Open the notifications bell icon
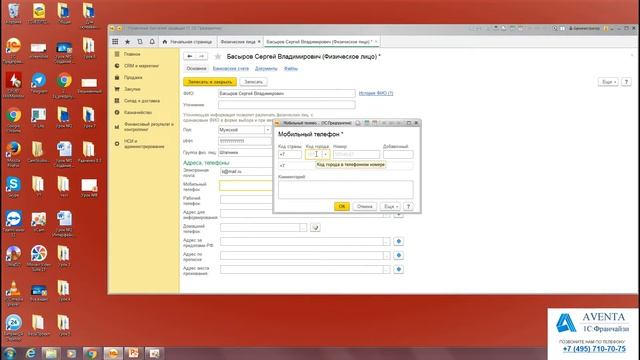 tap(152, 42)
